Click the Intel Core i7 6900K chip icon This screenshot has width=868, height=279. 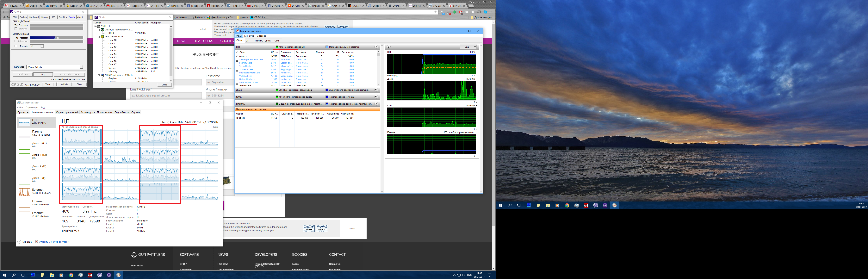102,36
